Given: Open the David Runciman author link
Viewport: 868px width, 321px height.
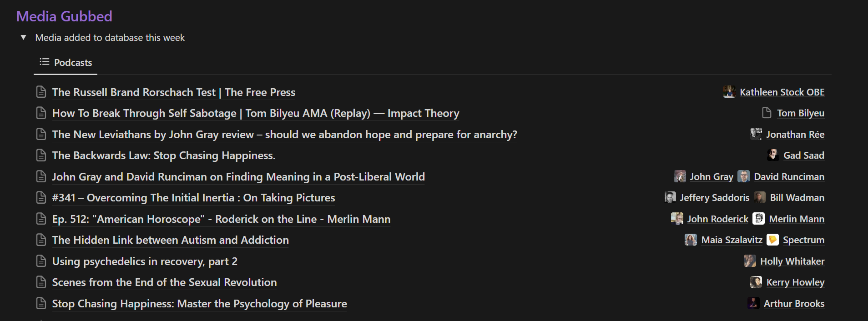Looking at the screenshot, I should [x=789, y=177].
